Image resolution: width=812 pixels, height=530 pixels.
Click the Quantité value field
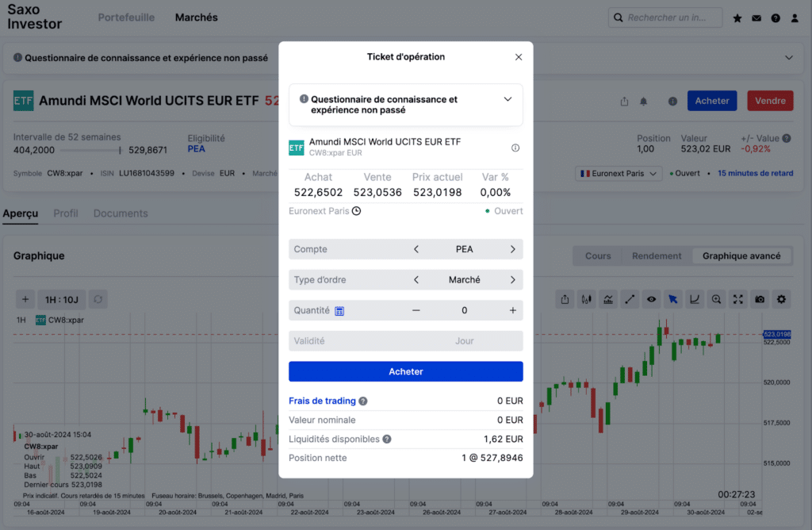(x=464, y=310)
